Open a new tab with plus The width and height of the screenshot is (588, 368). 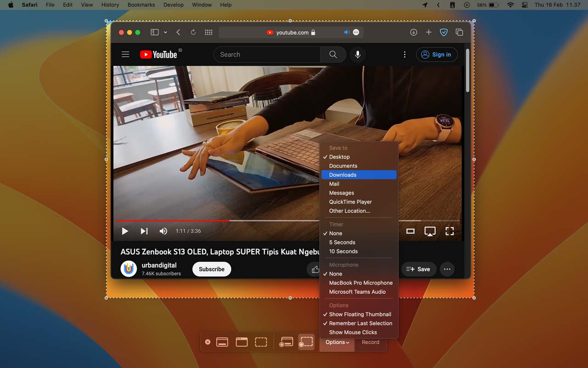point(429,32)
